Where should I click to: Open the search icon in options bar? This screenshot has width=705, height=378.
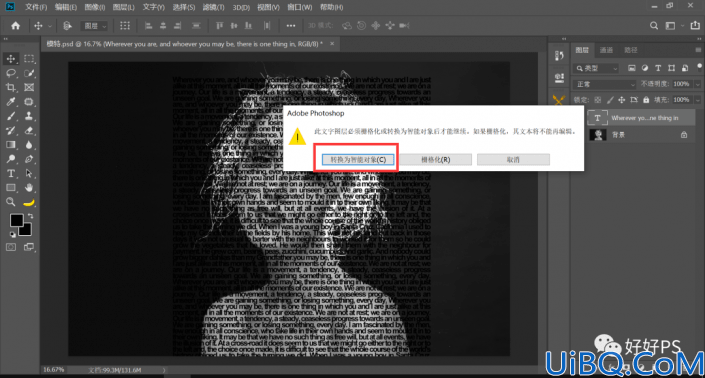(654, 26)
